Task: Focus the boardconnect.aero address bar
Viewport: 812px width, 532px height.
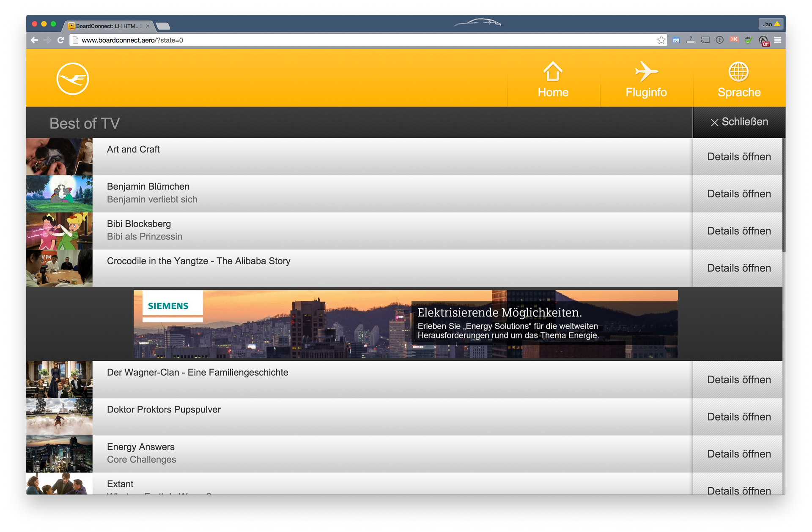Action: (x=364, y=40)
